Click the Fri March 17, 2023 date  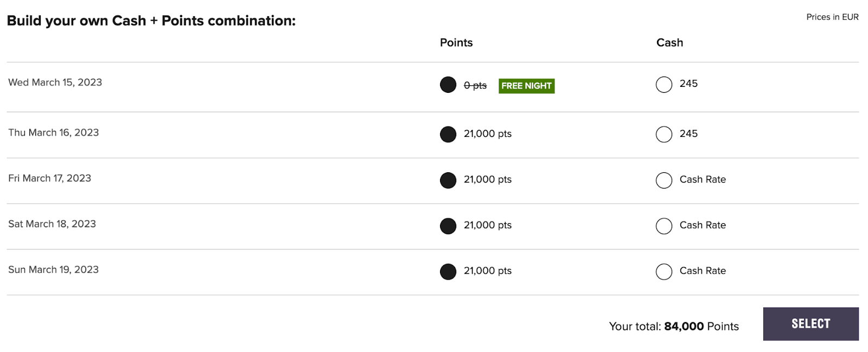pos(50,178)
